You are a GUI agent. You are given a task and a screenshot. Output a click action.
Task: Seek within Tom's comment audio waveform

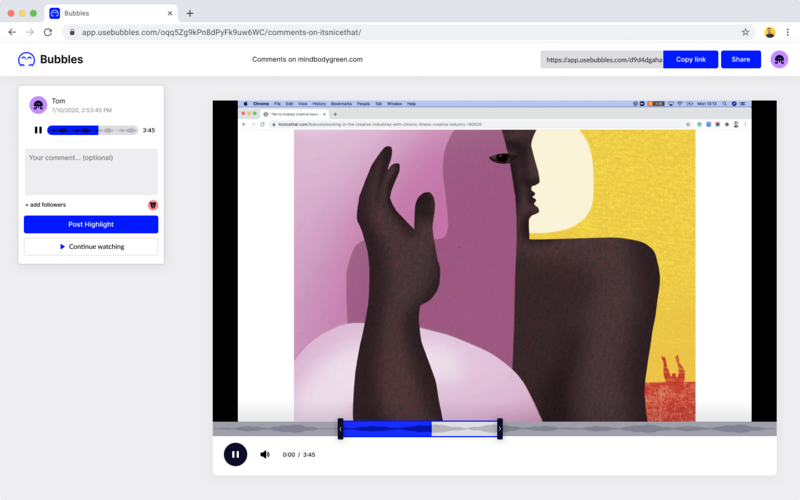[x=92, y=130]
